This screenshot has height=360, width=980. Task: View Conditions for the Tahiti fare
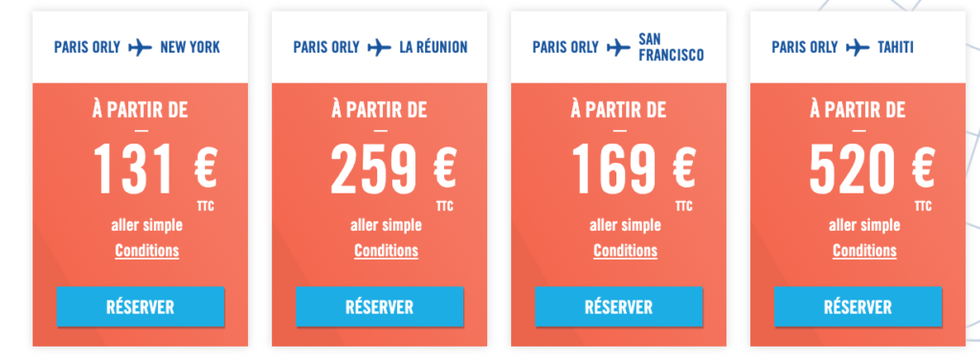[864, 251]
